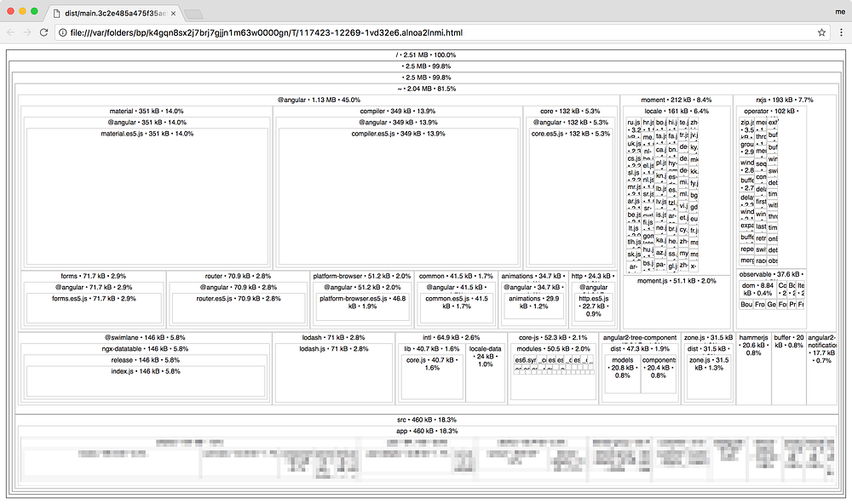Select 'angular2-notifications • 17.7 kB' block
Viewport: 852px width, 504px height.
click(821, 369)
